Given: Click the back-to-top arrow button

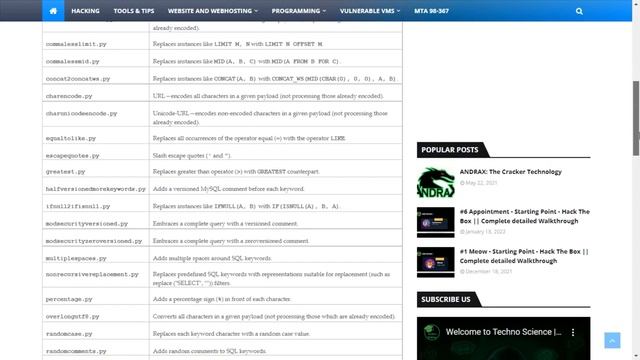Looking at the screenshot, I should (x=612, y=340).
